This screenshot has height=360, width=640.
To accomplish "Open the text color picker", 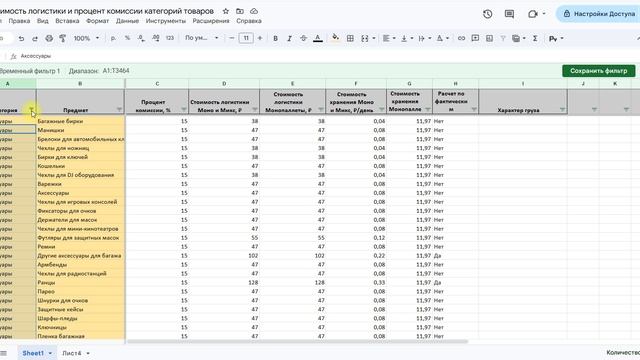I will click(318, 38).
